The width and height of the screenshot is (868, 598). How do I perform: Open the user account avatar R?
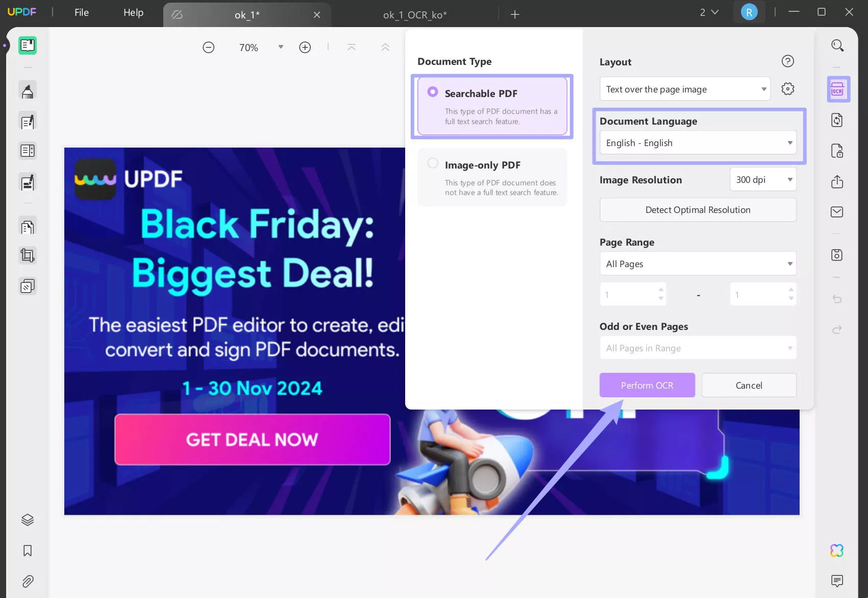pos(749,12)
